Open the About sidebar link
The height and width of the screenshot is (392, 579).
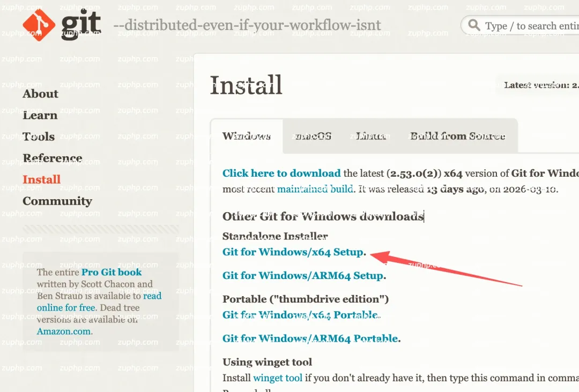click(x=40, y=94)
